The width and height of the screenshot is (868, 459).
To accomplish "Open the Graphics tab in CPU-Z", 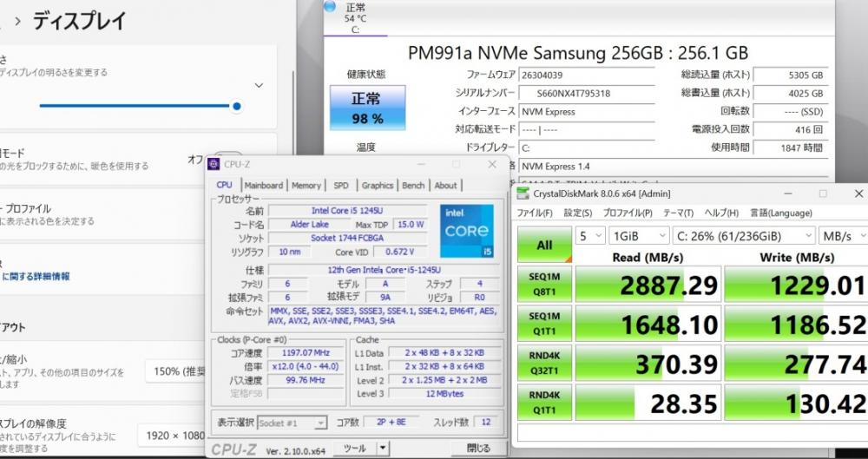I will 377,186.
